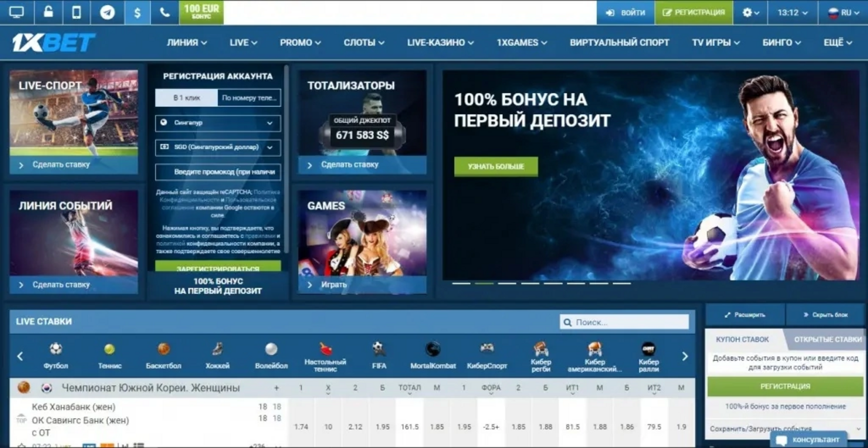Screen dimensions: 868x448
Task: Focus the Поиск search field
Action: (x=624, y=322)
